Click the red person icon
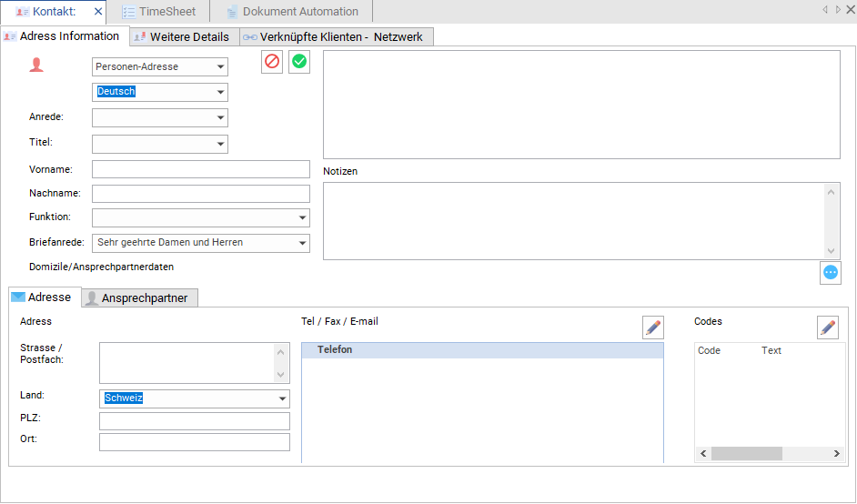 tap(36, 65)
